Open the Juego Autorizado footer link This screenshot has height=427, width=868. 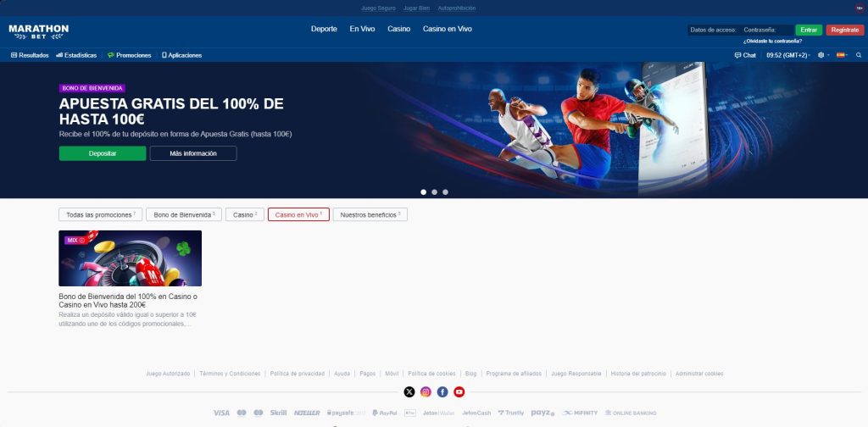click(x=168, y=374)
